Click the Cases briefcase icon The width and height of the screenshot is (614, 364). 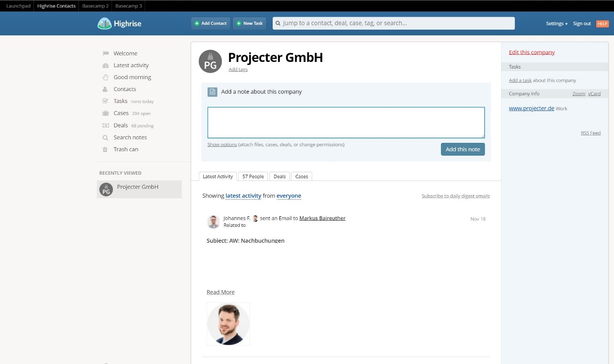[105, 113]
